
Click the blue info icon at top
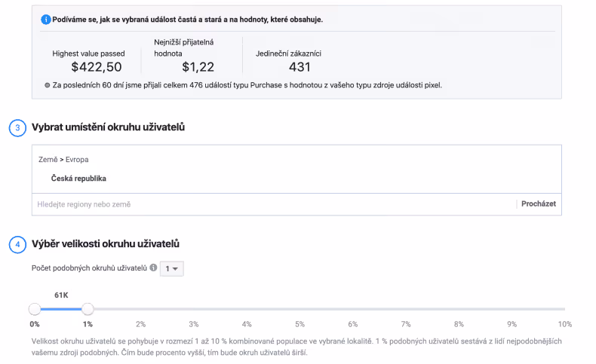(x=46, y=20)
